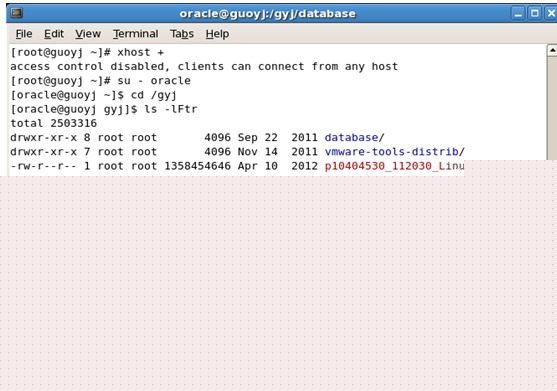Viewport: 557px width, 391px height.
Task: Maximize the terminal window
Action: [535, 13]
